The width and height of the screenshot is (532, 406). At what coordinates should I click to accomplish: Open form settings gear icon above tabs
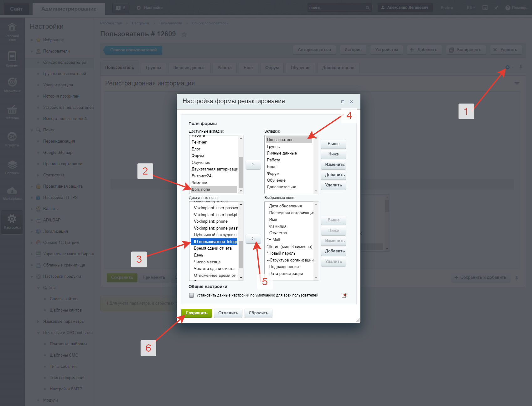tap(507, 67)
